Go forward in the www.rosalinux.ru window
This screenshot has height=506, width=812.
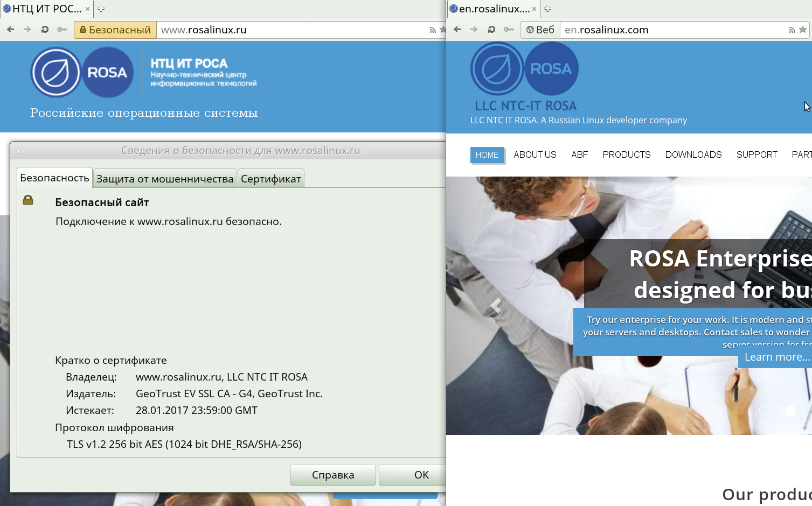pyautogui.click(x=27, y=30)
